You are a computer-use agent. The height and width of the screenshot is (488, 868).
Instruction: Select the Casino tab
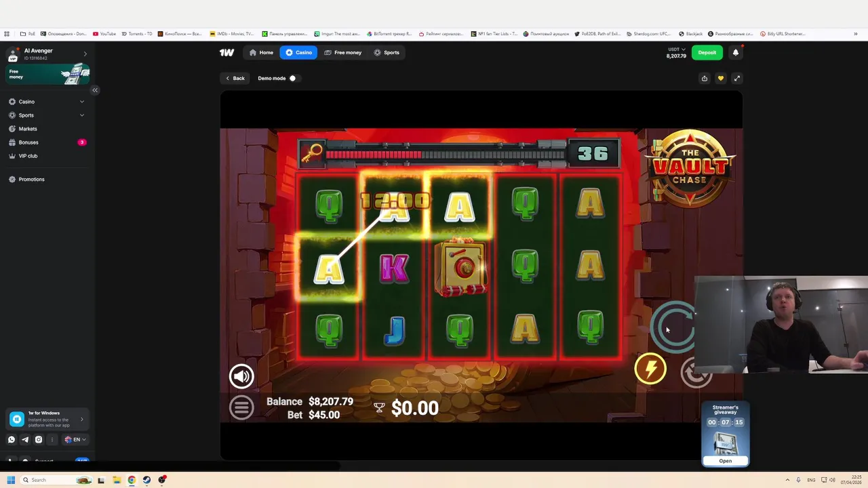[298, 52]
